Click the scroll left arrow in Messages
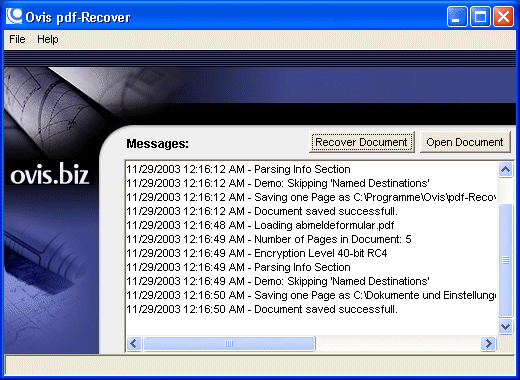 pos(134,343)
